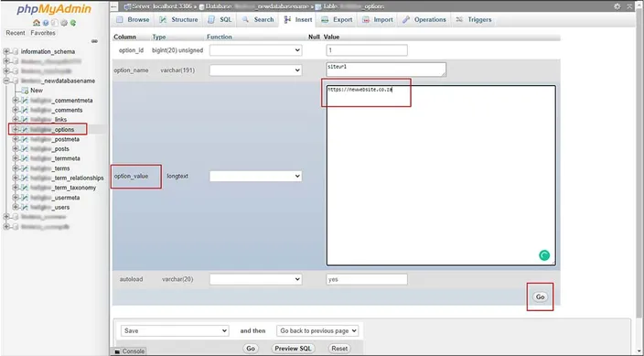644x356 pixels.
Task: Click the blue log out icon
Action: coord(46,23)
